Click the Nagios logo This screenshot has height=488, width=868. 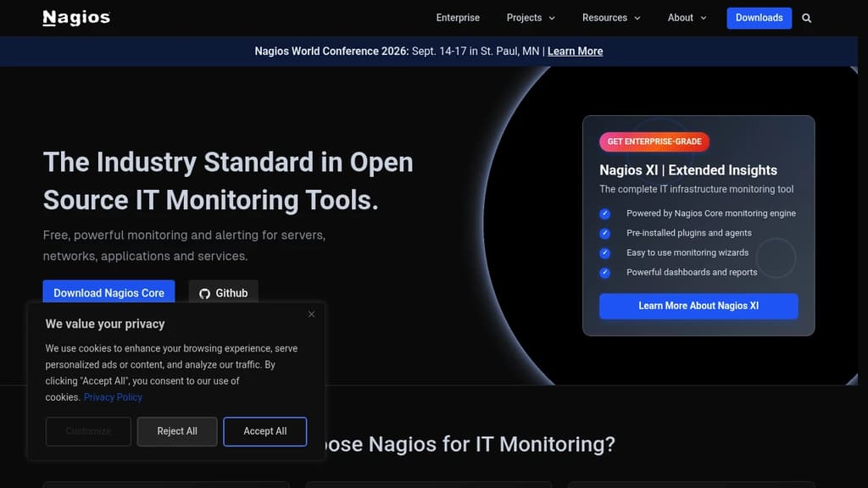point(75,17)
